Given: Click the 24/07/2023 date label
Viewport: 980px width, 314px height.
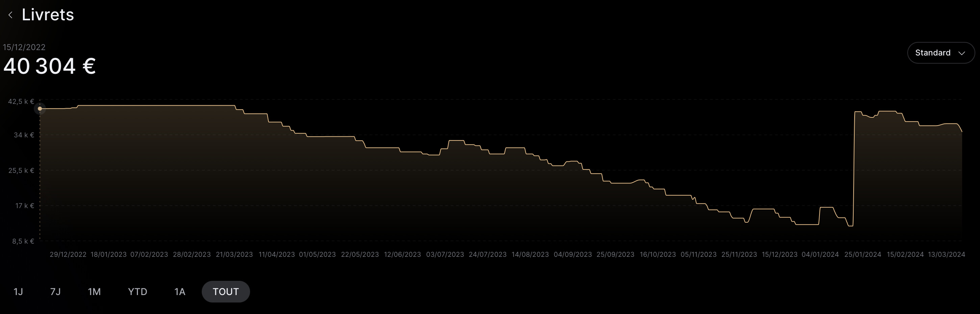Looking at the screenshot, I should point(488,254).
